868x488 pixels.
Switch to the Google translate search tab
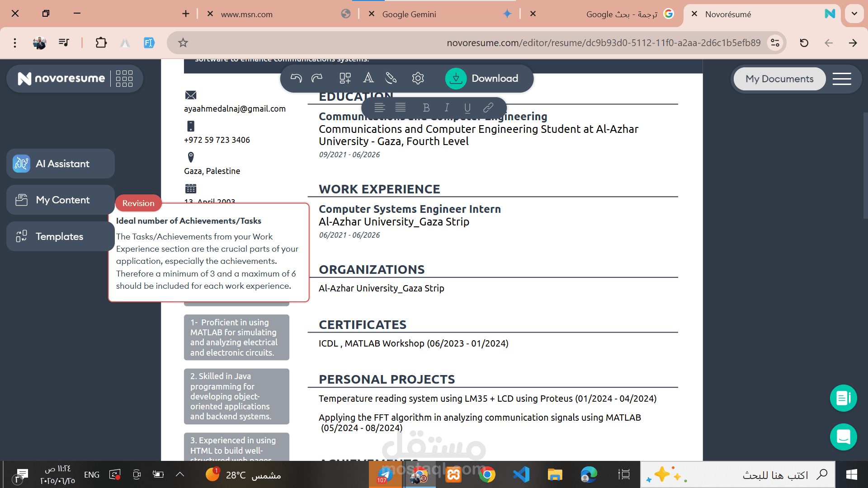(604, 14)
